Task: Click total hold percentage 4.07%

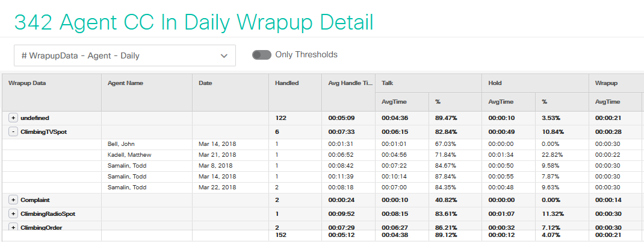Action: 553,235
